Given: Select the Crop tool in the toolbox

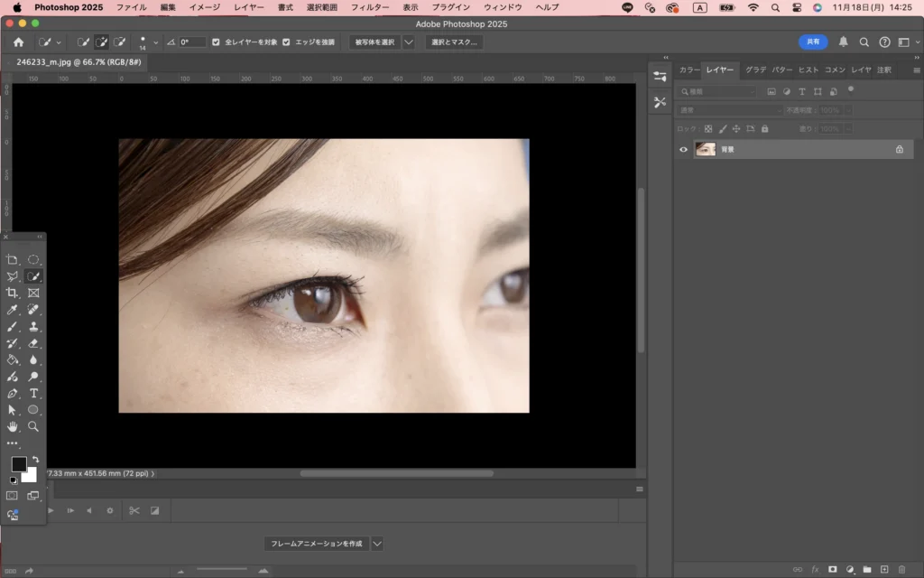Looking at the screenshot, I should tap(13, 294).
